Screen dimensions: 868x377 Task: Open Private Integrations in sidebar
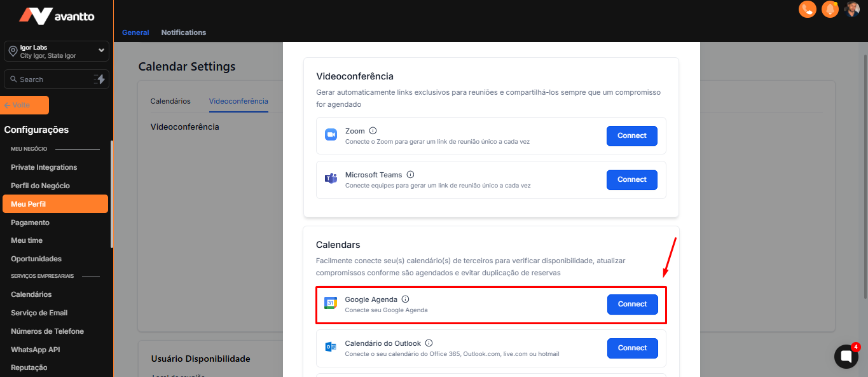click(x=44, y=167)
